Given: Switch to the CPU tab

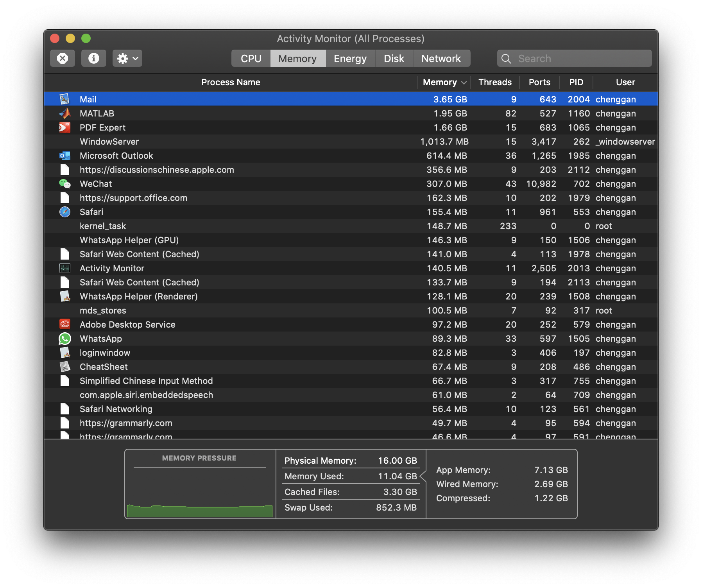Looking at the screenshot, I should (x=251, y=59).
